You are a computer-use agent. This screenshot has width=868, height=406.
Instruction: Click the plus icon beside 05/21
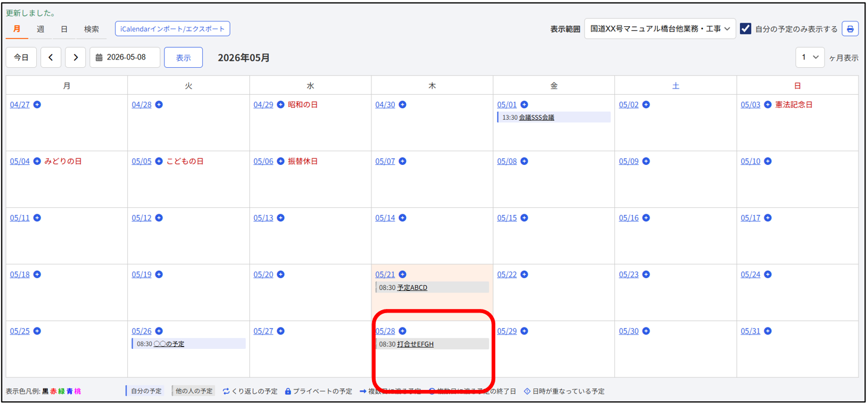click(x=402, y=274)
